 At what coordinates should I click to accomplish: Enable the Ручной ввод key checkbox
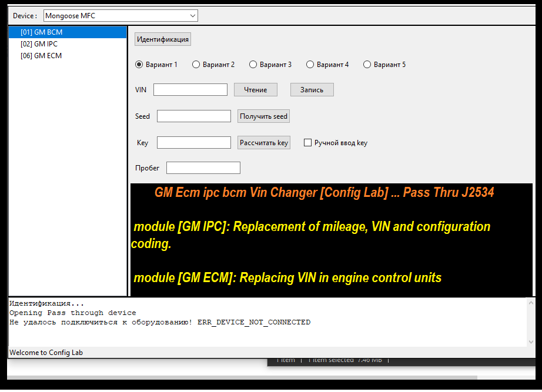pyautogui.click(x=307, y=142)
